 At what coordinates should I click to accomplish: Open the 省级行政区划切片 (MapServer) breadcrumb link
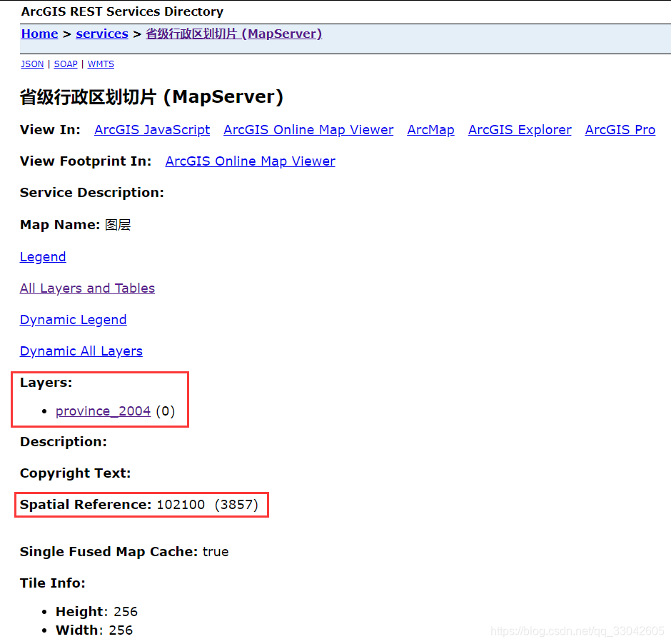[x=233, y=34]
